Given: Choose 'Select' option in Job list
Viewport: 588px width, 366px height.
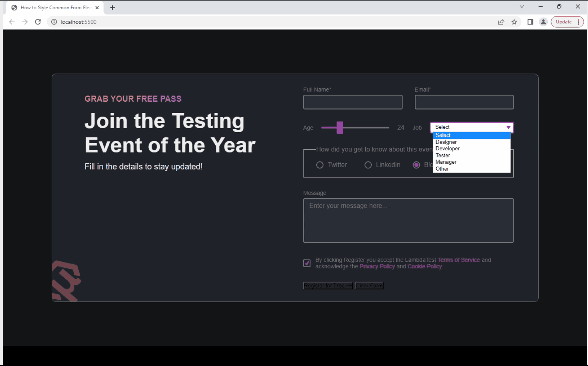Looking at the screenshot, I should point(472,135).
